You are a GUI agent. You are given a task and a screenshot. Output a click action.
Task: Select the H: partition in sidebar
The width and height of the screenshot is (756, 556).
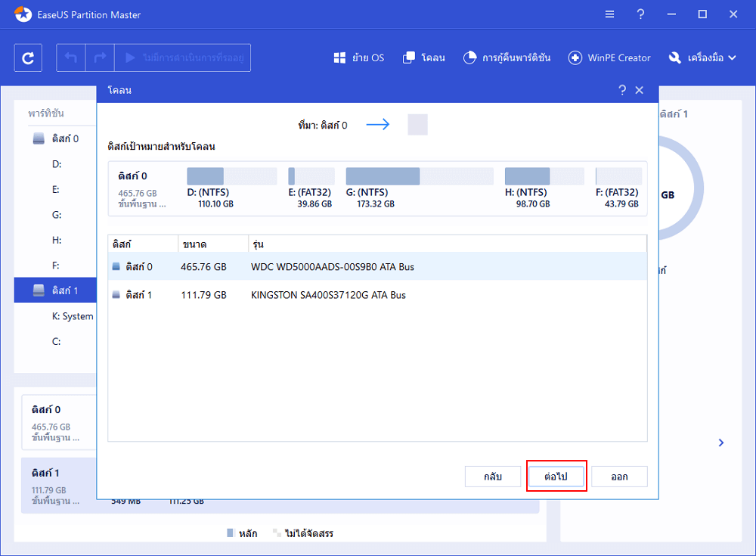tap(57, 241)
